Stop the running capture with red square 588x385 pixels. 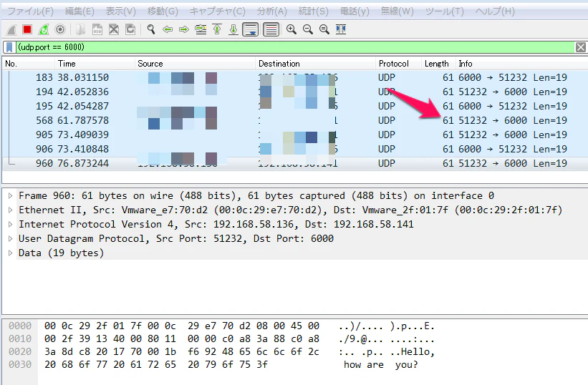[27, 29]
